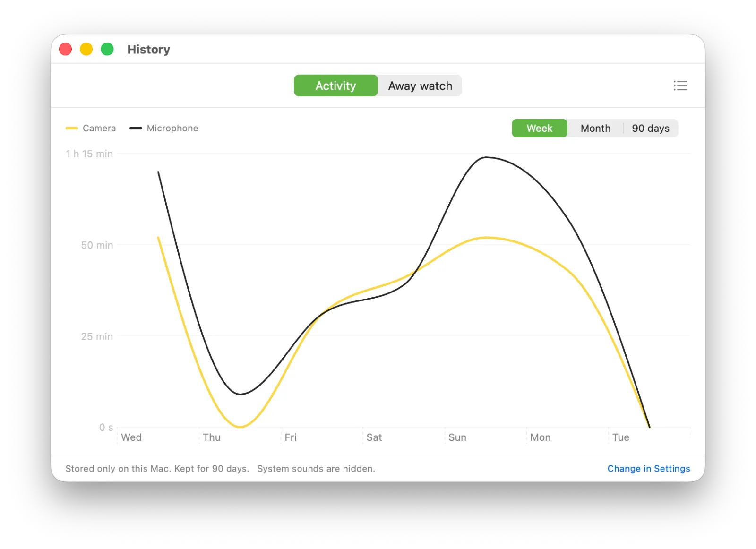
Task: Zoom the History window with green button
Action: [x=107, y=49]
